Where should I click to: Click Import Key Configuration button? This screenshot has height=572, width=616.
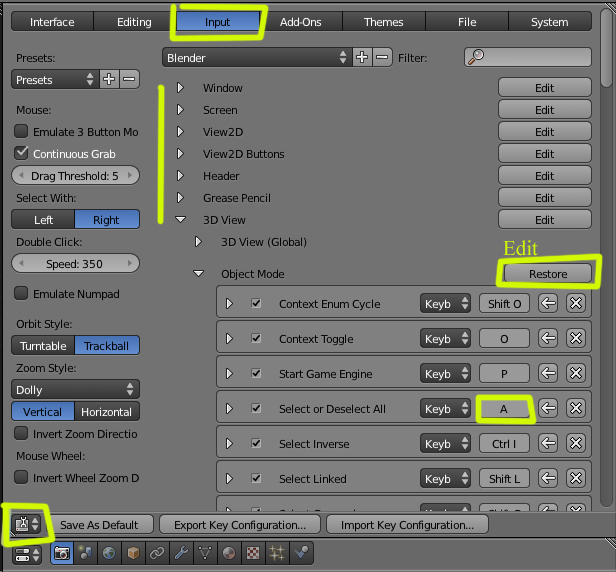point(407,524)
